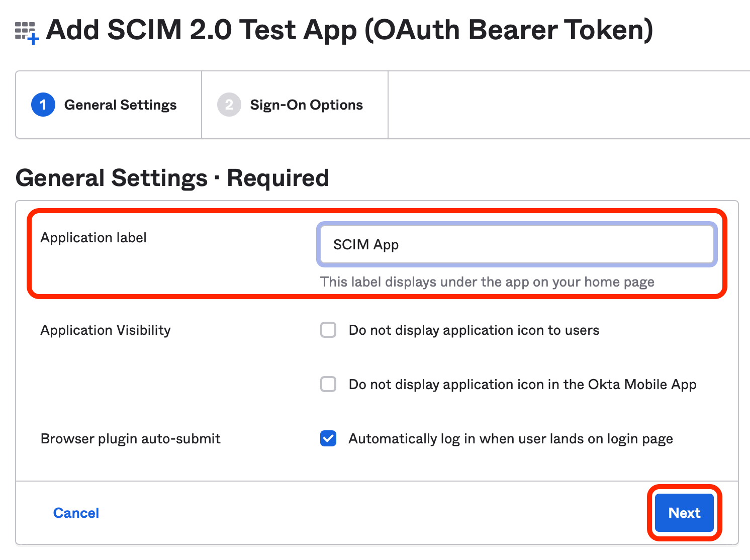
Task: Click the step 1 circle icon
Action: (43, 105)
